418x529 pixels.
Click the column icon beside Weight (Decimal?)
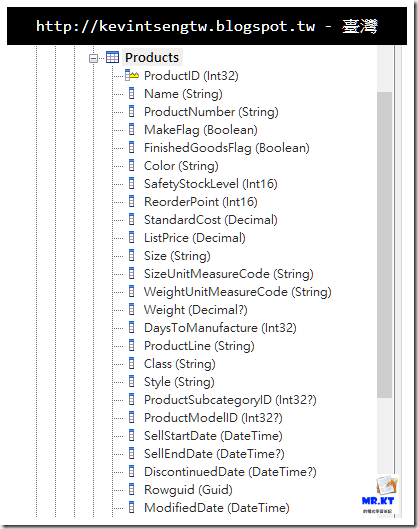[132, 309]
